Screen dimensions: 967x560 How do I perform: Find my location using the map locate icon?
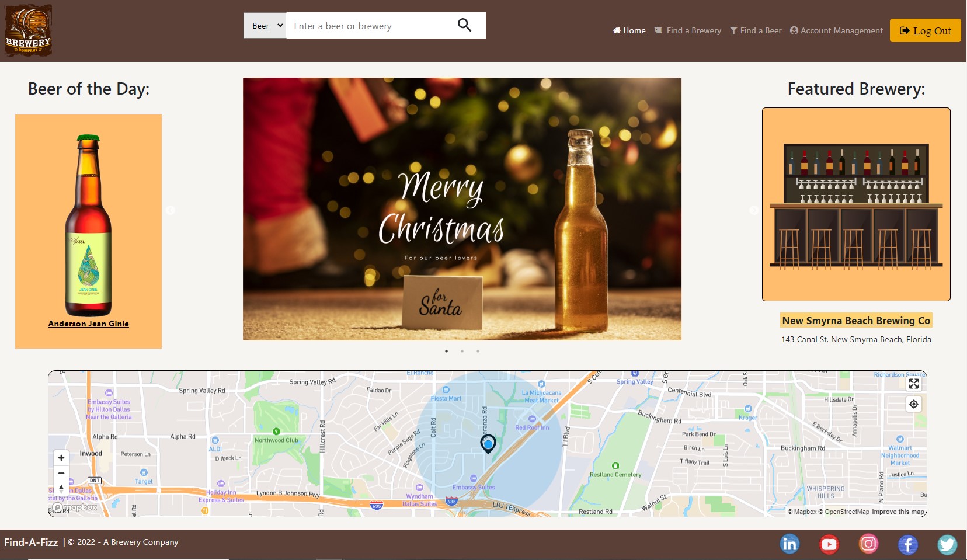coord(913,404)
